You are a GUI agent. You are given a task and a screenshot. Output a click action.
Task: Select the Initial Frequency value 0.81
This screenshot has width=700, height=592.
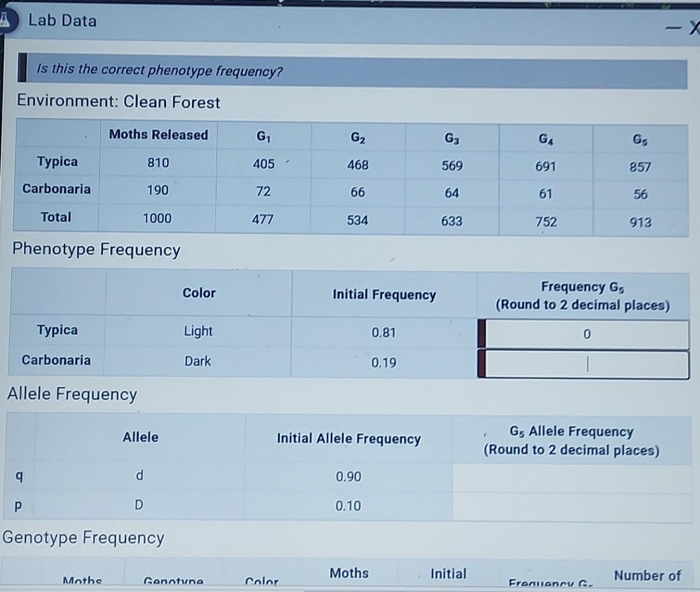[384, 333]
